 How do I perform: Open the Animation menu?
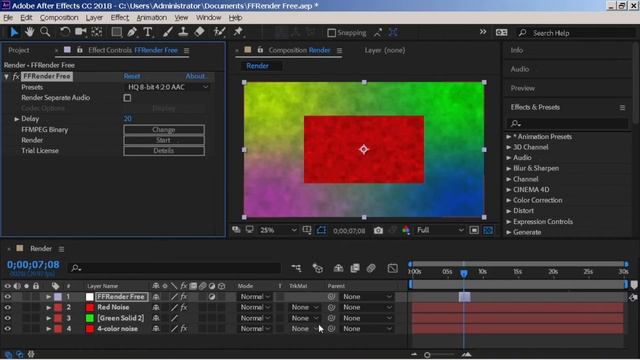pyautogui.click(x=151, y=18)
